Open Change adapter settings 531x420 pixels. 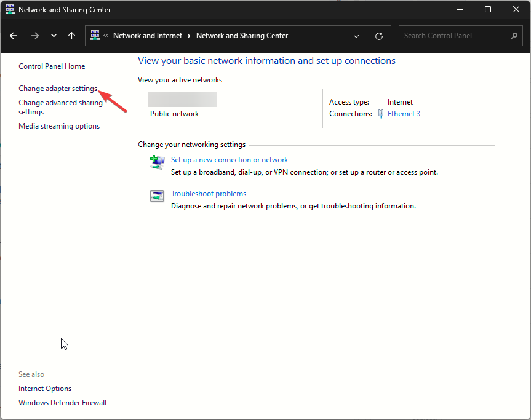coord(58,89)
